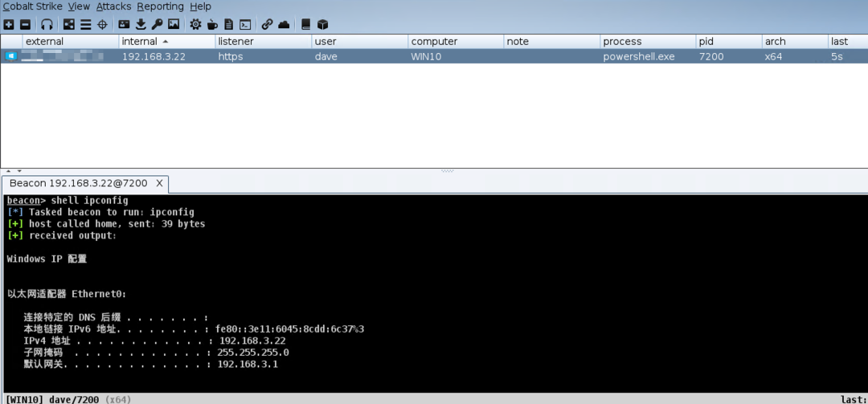This screenshot has height=404, width=868.
Task: Open the Attacks menu
Action: [113, 6]
